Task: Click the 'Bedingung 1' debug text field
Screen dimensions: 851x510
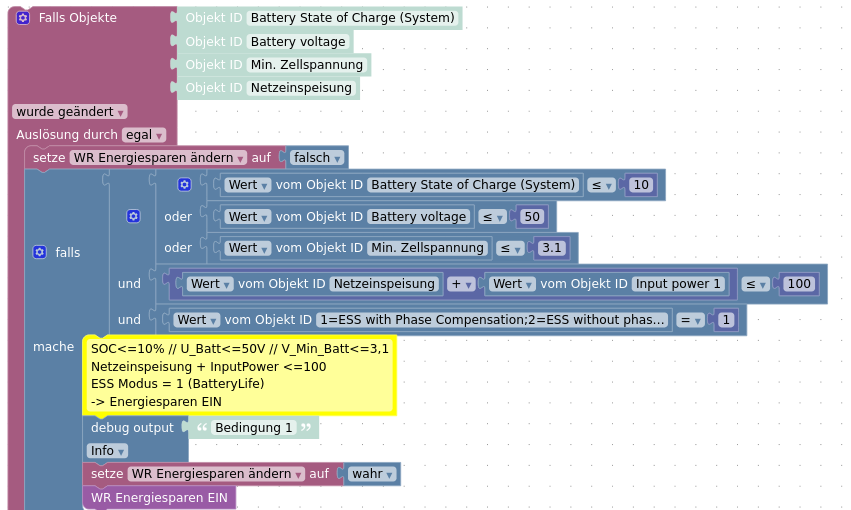Action: tap(254, 428)
